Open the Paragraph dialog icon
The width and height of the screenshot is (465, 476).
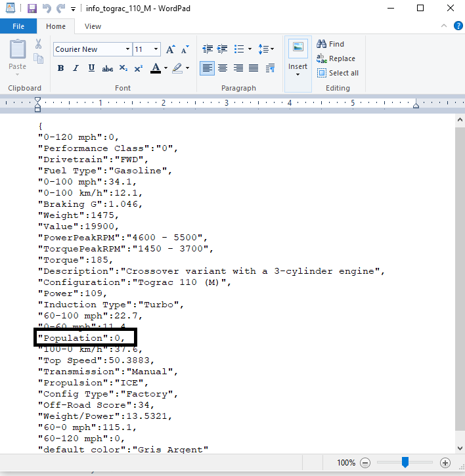click(x=270, y=68)
